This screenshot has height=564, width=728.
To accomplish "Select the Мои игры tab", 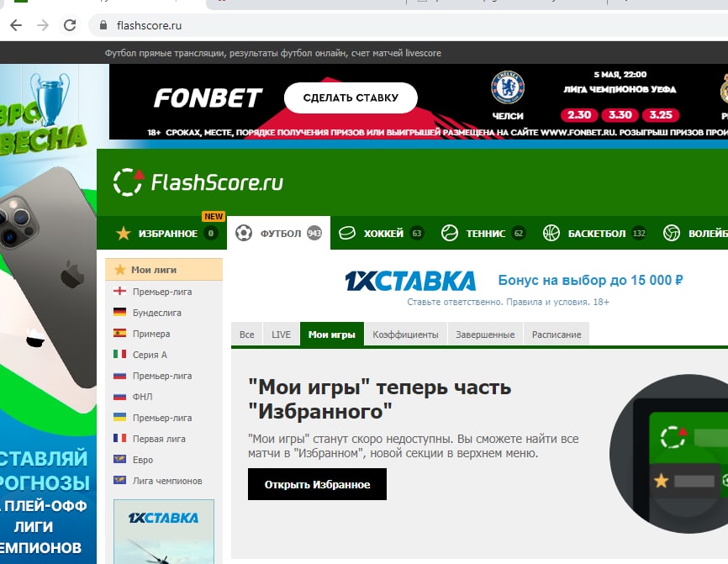I will pos(331,335).
